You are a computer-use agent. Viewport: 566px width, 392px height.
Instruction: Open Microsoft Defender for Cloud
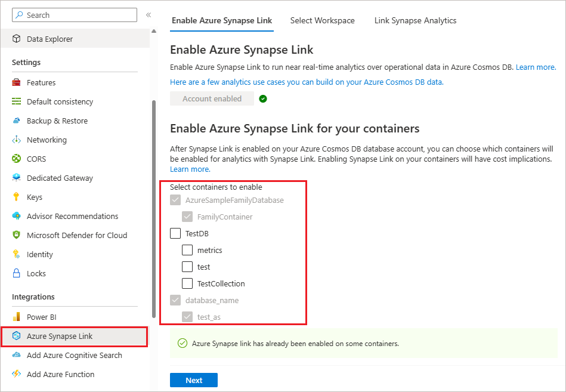point(70,235)
